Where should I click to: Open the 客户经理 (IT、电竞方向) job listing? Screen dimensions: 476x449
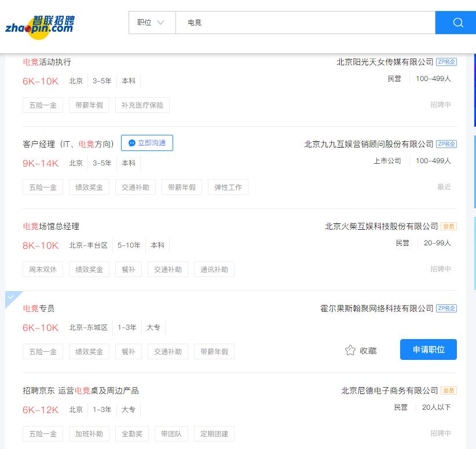coord(68,144)
